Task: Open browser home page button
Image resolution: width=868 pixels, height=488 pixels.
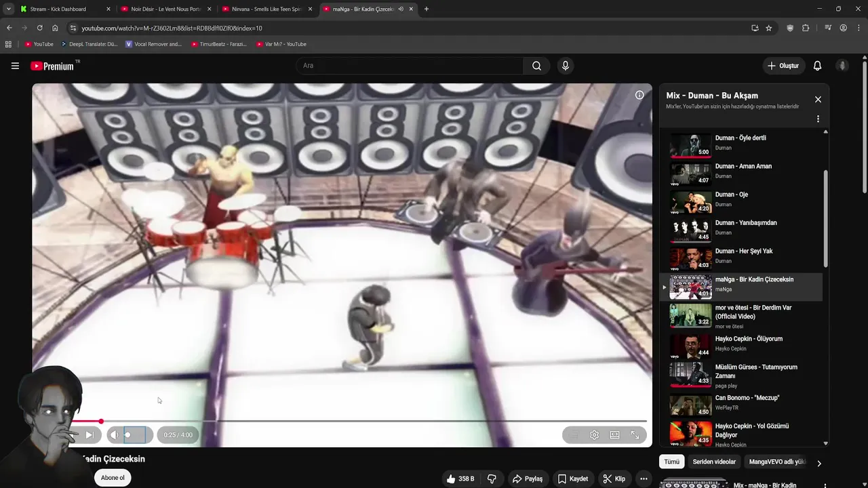Action: pyautogui.click(x=55, y=28)
